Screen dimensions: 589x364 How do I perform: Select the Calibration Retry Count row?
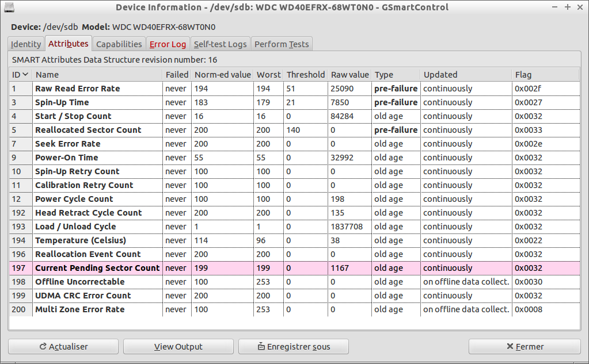coord(295,185)
